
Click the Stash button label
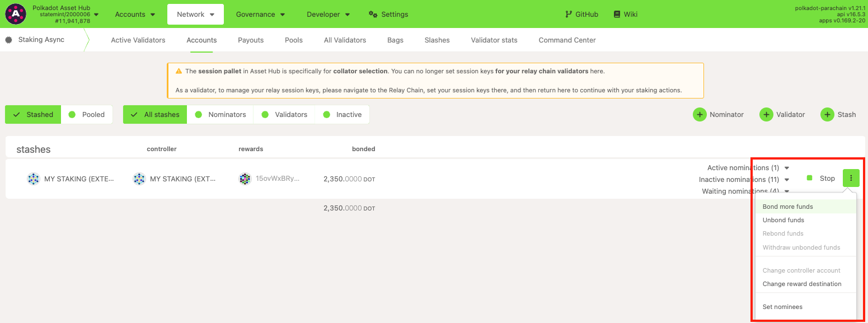pyautogui.click(x=846, y=114)
